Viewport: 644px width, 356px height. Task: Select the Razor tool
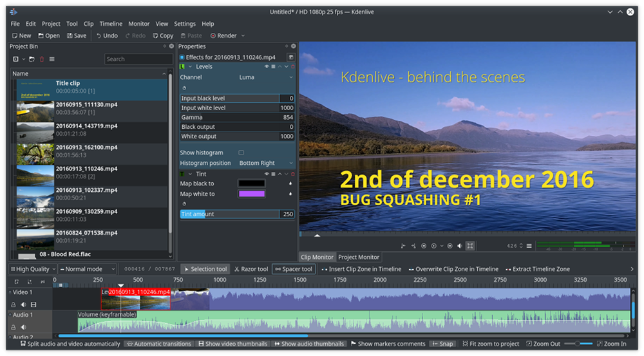(x=251, y=269)
